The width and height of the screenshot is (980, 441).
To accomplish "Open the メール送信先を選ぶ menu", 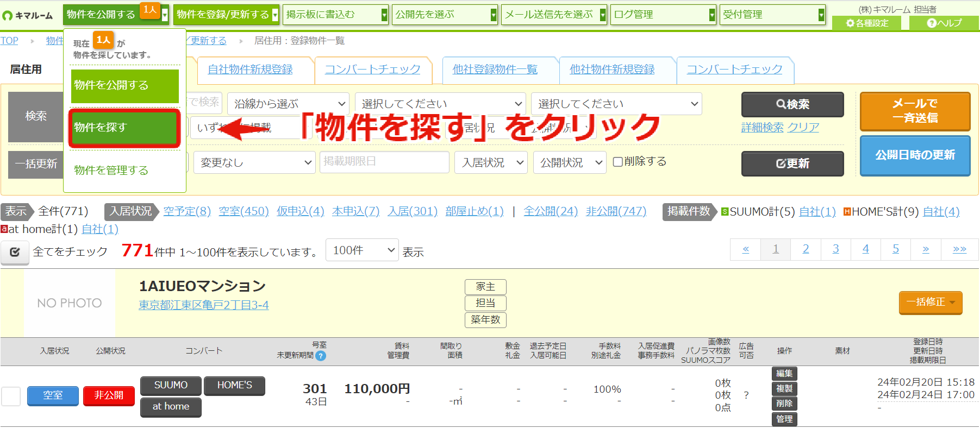I will [554, 15].
